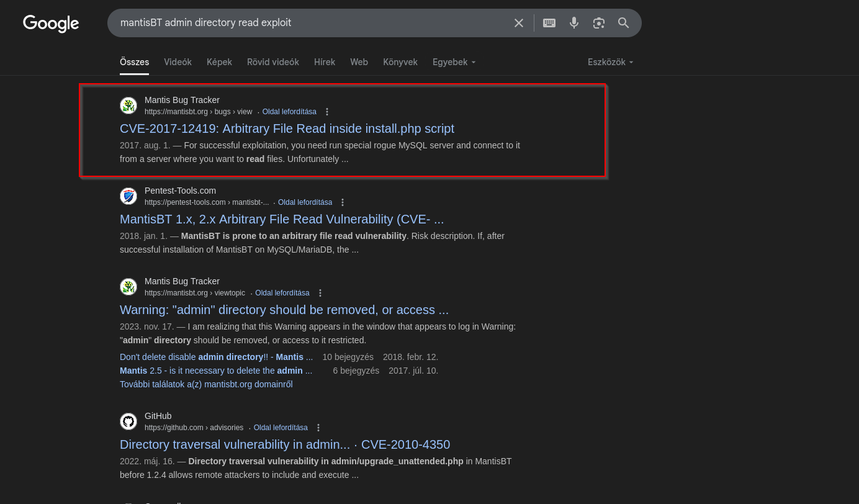Click into the search query input field
The width and height of the screenshot is (859, 504).
pos(310,23)
